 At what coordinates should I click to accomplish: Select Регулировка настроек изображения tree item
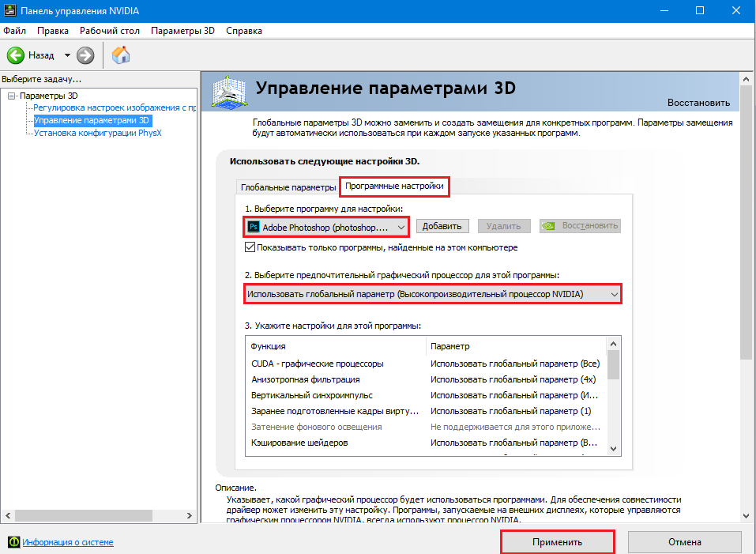click(115, 108)
